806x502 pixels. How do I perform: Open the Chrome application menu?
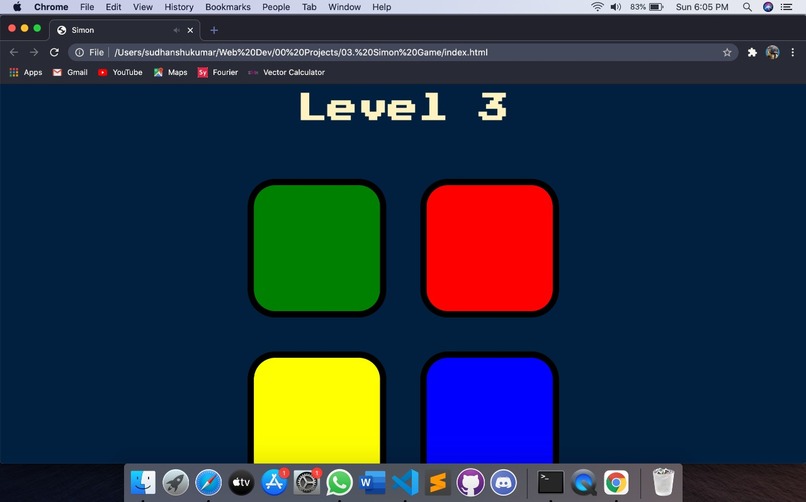pos(51,7)
